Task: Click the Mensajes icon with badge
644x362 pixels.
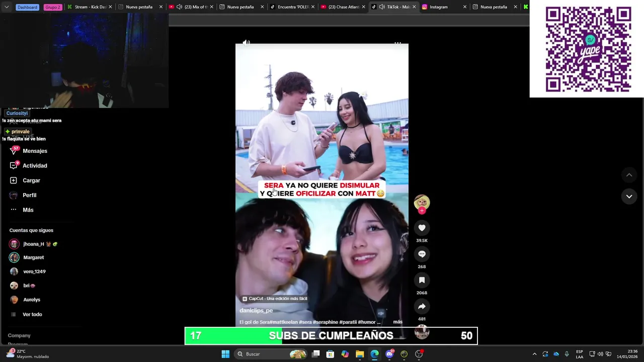Action: [x=14, y=150]
